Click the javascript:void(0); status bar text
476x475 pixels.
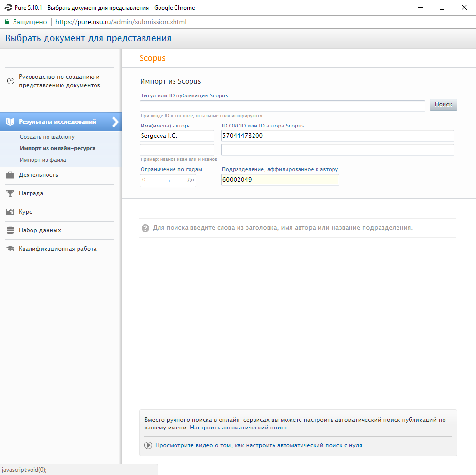click(24, 470)
